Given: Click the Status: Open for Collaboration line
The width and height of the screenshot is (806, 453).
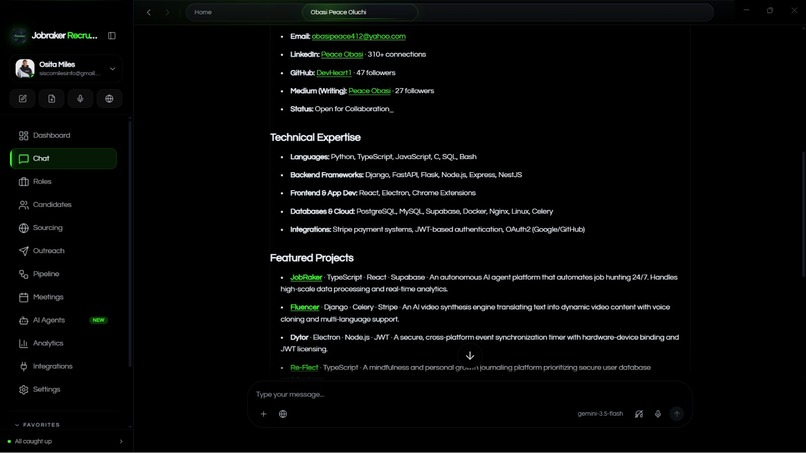Looking at the screenshot, I should coord(341,109).
